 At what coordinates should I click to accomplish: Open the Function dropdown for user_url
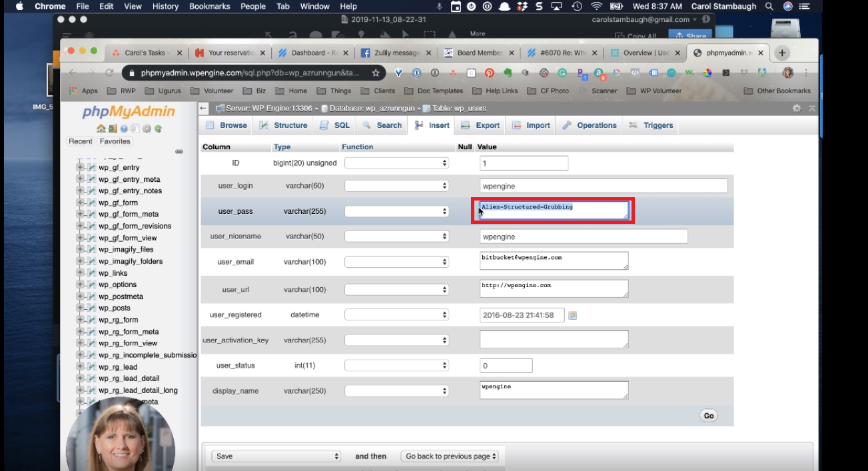[x=397, y=289]
